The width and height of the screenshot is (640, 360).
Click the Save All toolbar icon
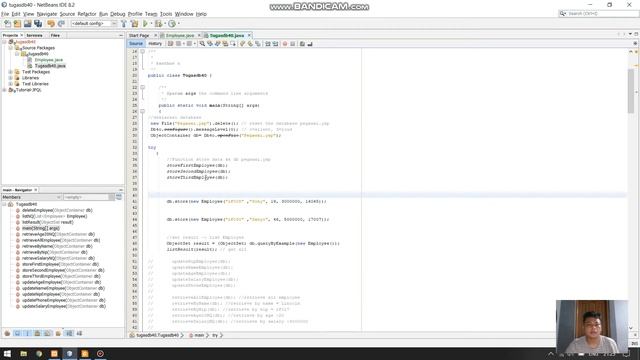[38, 24]
